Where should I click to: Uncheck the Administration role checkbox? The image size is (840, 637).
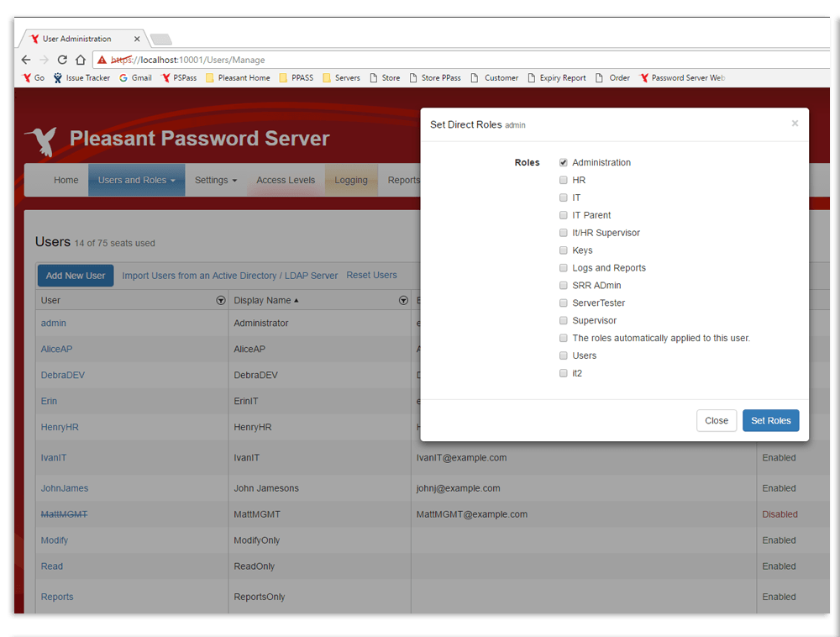pos(564,162)
